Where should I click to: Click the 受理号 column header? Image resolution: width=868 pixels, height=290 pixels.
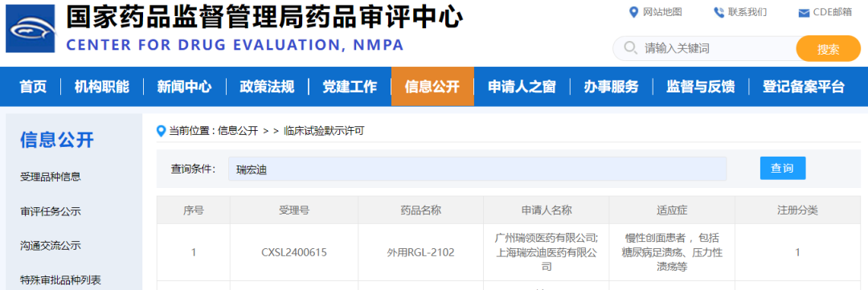pyautogui.click(x=294, y=210)
